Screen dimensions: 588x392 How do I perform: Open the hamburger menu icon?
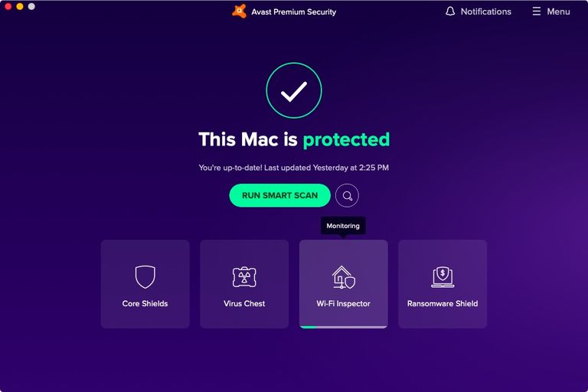point(537,11)
